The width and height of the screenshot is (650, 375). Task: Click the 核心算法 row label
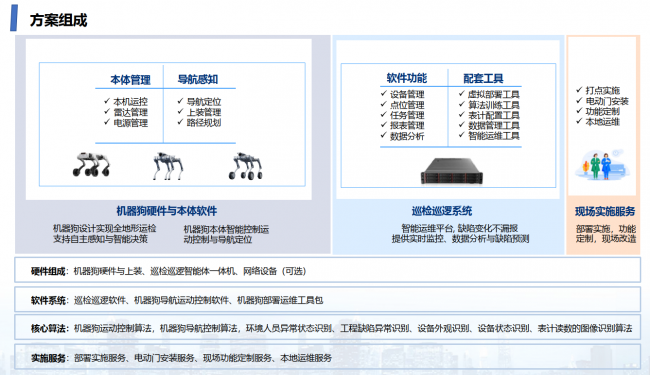[x=48, y=329]
